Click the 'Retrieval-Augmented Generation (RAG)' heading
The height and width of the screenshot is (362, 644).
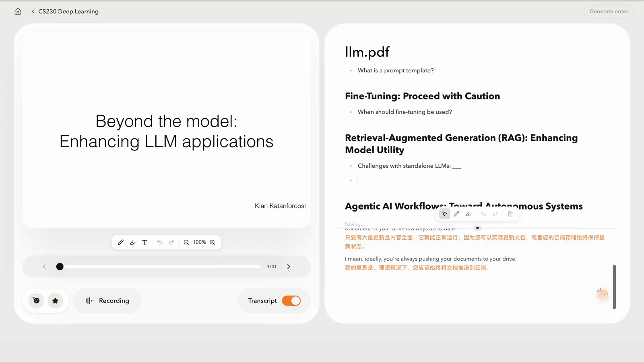click(x=461, y=144)
